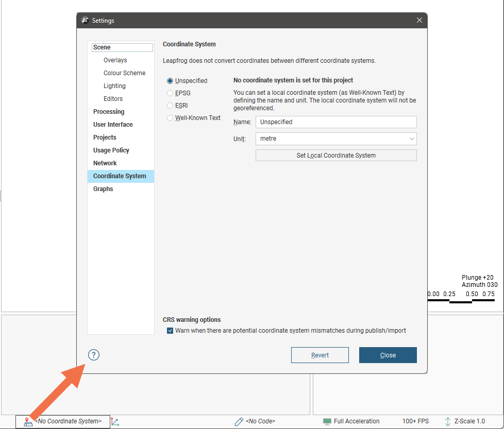The image size is (504, 429).
Task: Click into the Name text field
Action: pyautogui.click(x=335, y=122)
